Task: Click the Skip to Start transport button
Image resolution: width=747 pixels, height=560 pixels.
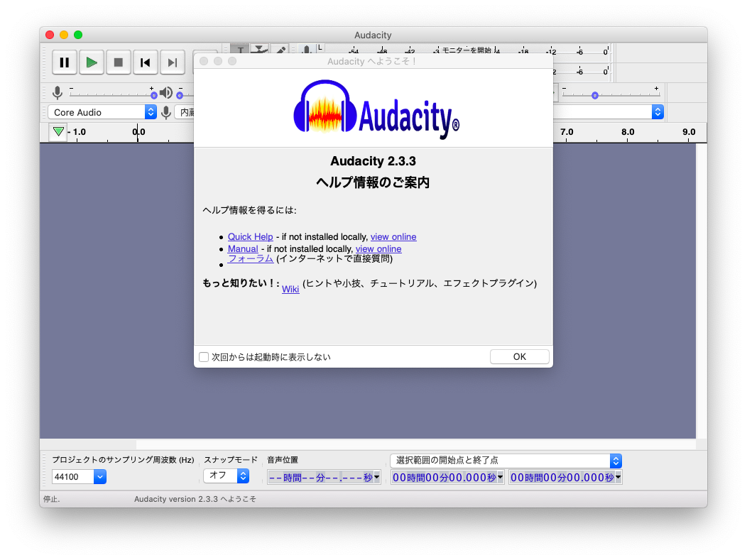Action: click(x=146, y=62)
